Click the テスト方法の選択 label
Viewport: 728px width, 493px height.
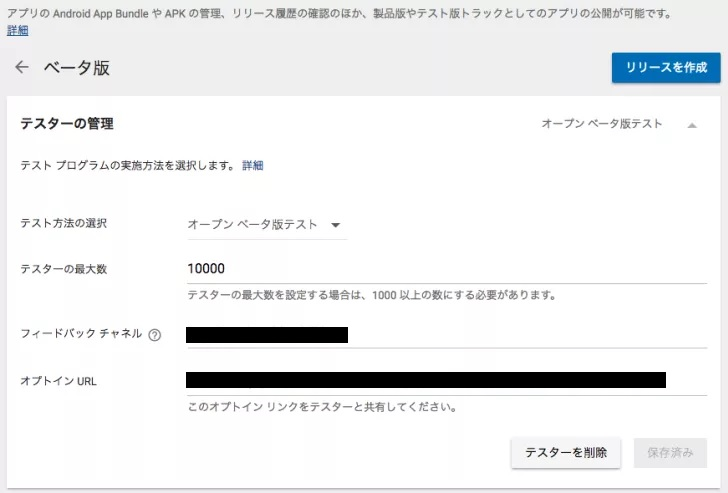[64, 223]
